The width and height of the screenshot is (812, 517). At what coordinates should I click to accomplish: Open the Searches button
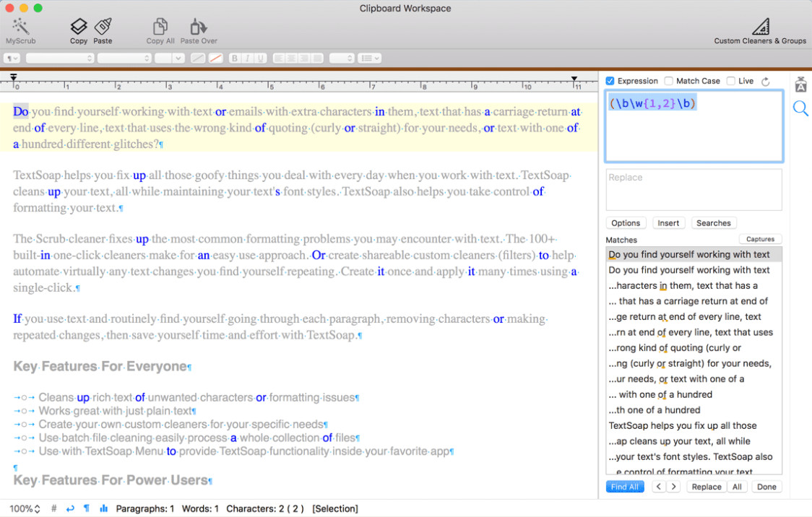tap(713, 223)
